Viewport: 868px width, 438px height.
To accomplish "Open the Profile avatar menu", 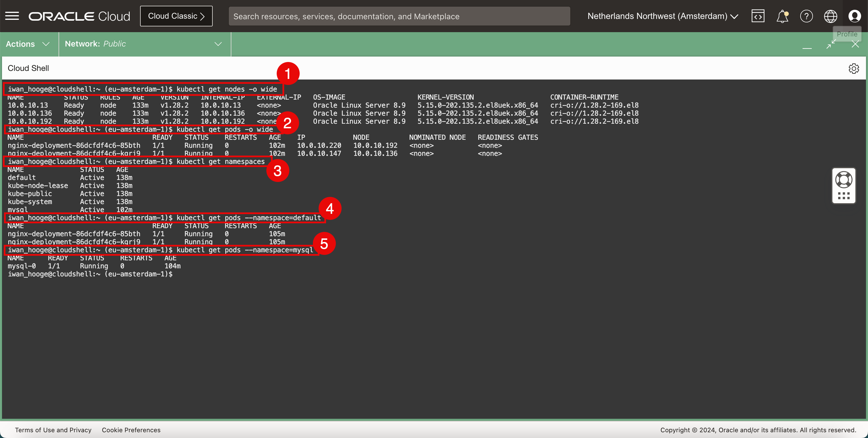I will pos(855,16).
